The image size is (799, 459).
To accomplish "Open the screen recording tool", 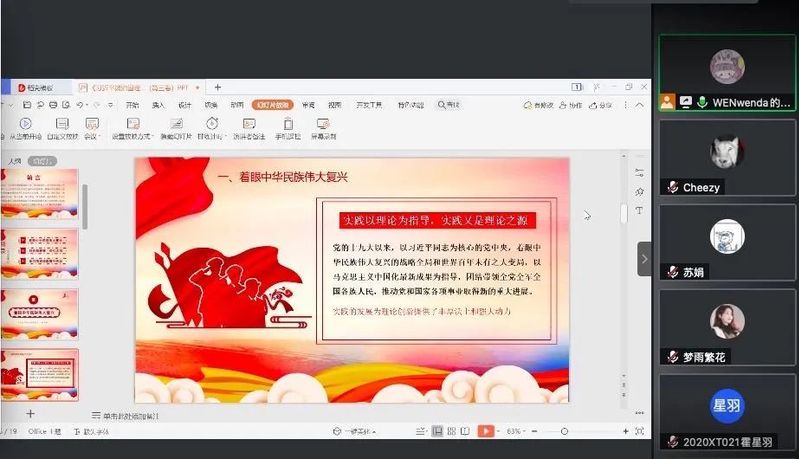I will click(x=323, y=124).
